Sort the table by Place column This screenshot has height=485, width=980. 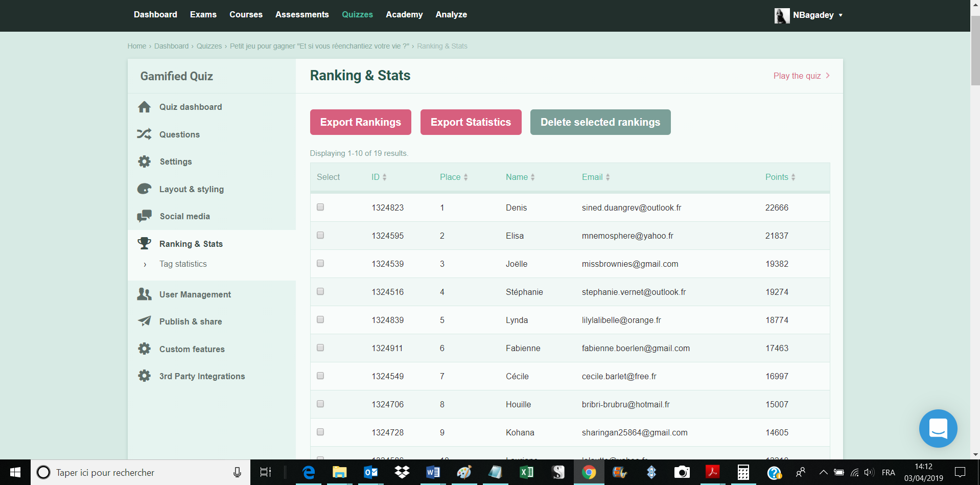click(454, 177)
